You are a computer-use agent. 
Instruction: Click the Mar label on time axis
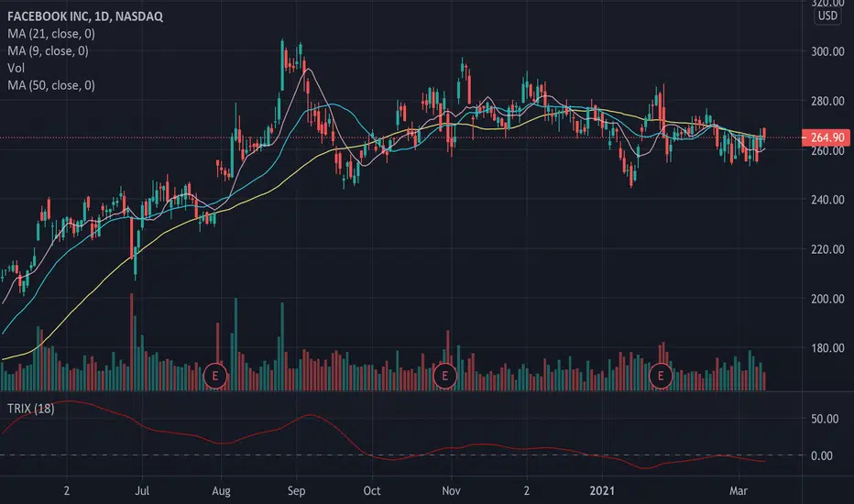(738, 491)
